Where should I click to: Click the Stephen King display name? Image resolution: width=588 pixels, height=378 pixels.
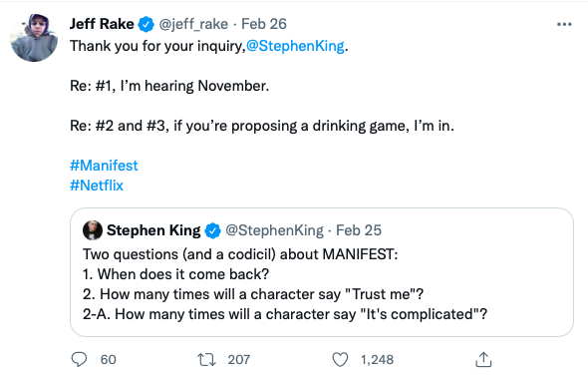(153, 230)
